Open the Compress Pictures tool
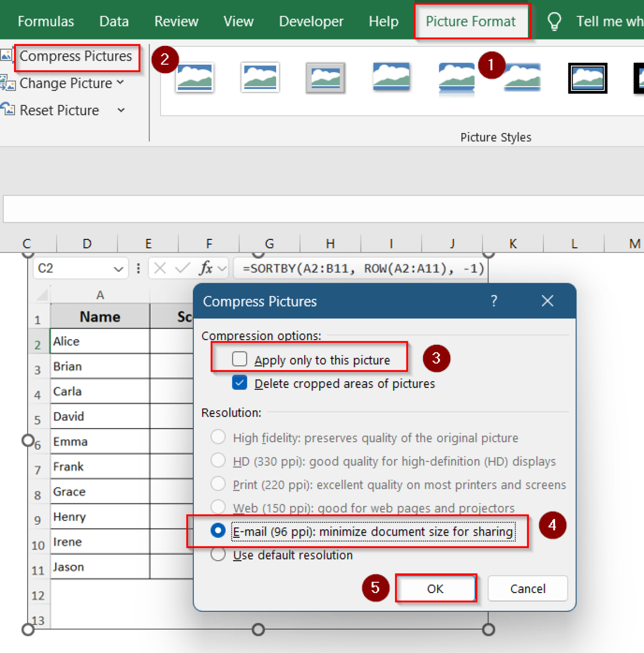 point(77,56)
